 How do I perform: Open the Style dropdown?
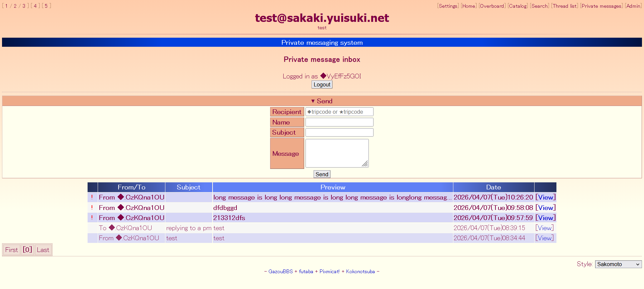coord(618,264)
